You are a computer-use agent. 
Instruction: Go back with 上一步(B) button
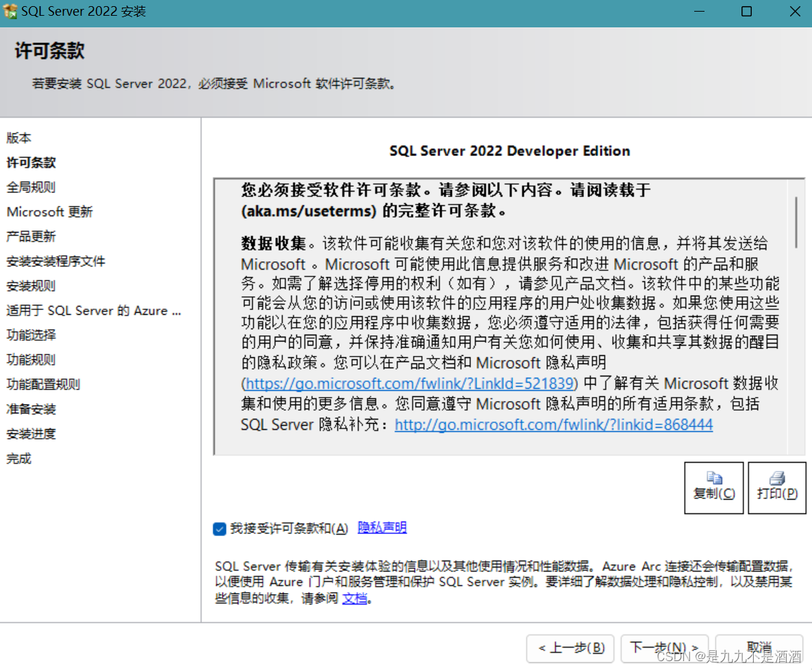coord(570,648)
